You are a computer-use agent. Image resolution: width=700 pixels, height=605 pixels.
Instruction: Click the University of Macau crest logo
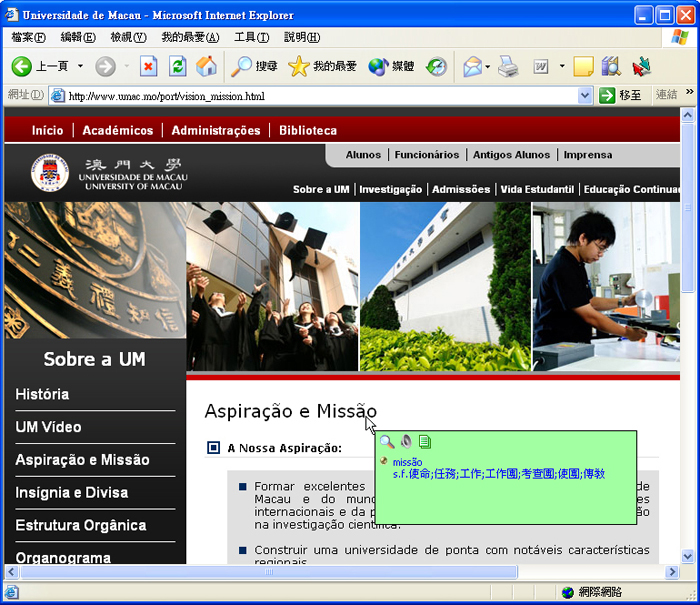coord(50,173)
